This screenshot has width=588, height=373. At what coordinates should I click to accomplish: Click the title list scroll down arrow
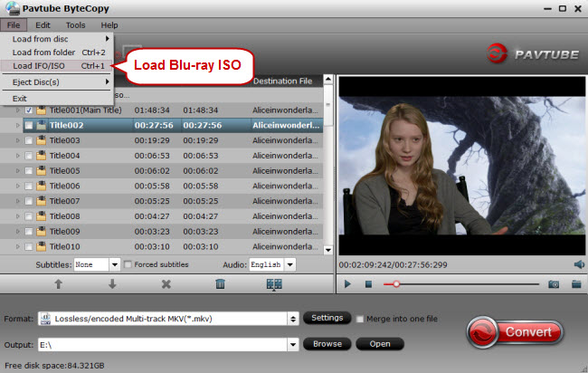coord(328,250)
